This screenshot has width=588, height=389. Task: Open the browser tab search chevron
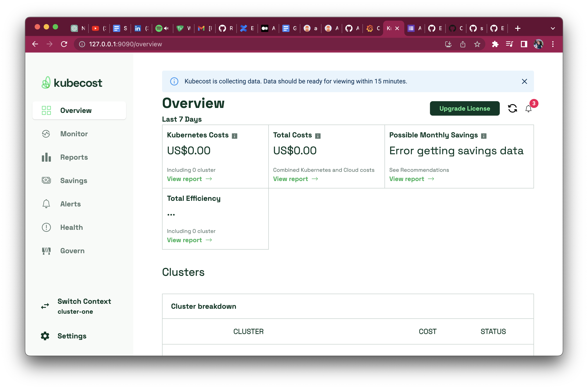pos(553,28)
